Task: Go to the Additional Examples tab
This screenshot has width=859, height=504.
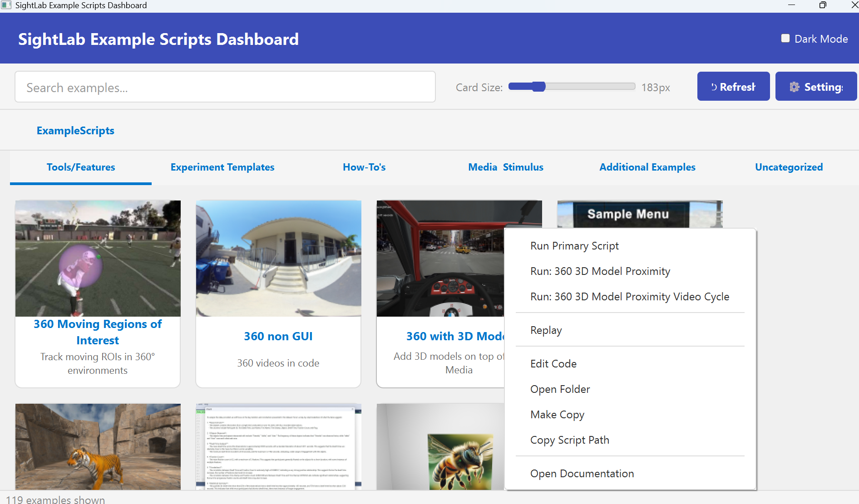Action: pos(647,167)
